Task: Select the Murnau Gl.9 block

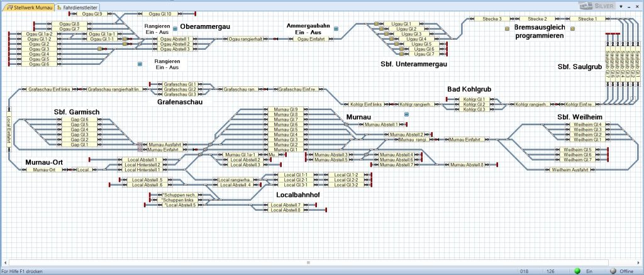Action: [x=286, y=109]
